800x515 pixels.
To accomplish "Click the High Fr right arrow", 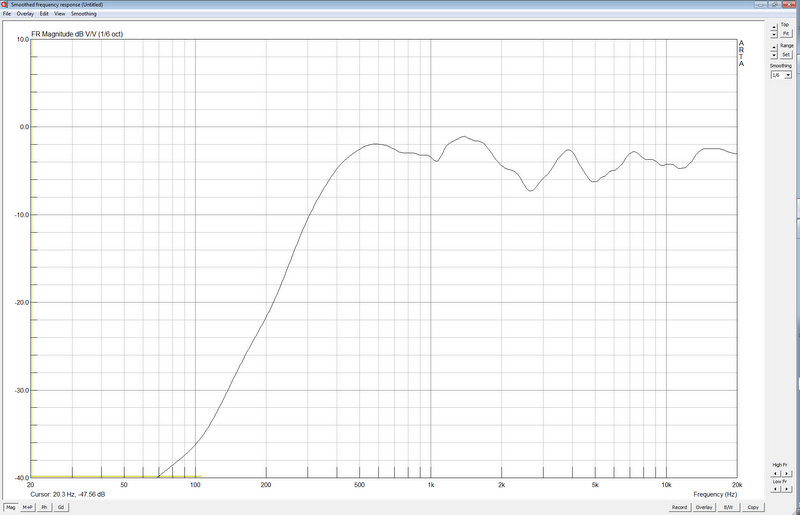I will point(787,473).
